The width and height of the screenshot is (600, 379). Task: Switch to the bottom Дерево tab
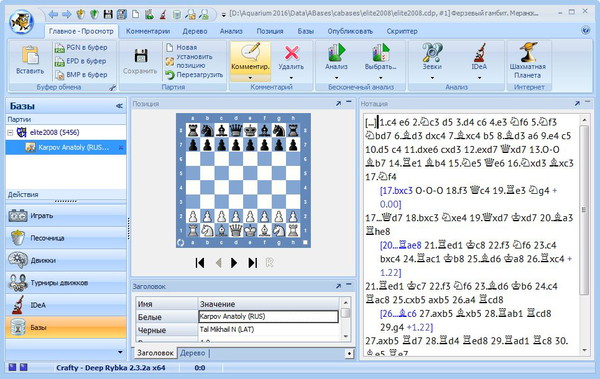tap(192, 353)
